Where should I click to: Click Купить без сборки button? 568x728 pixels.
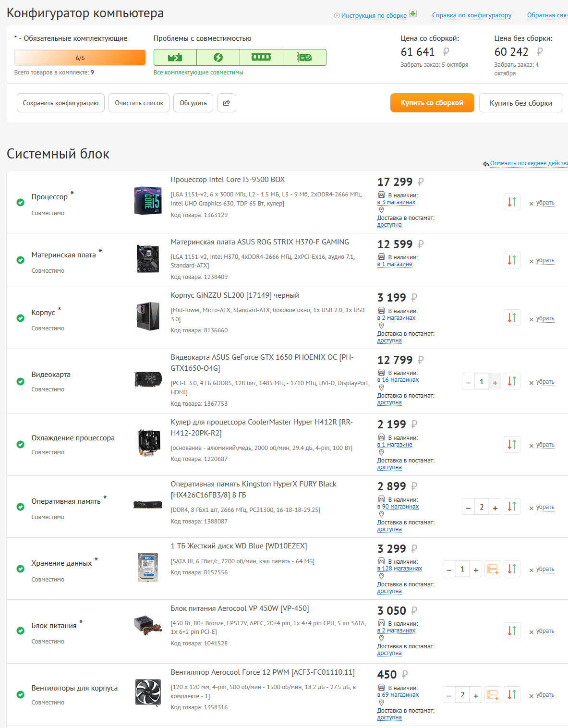[521, 103]
